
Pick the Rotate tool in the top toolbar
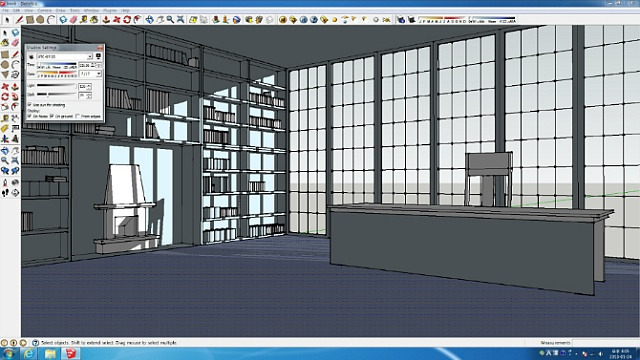pyautogui.click(x=127, y=19)
